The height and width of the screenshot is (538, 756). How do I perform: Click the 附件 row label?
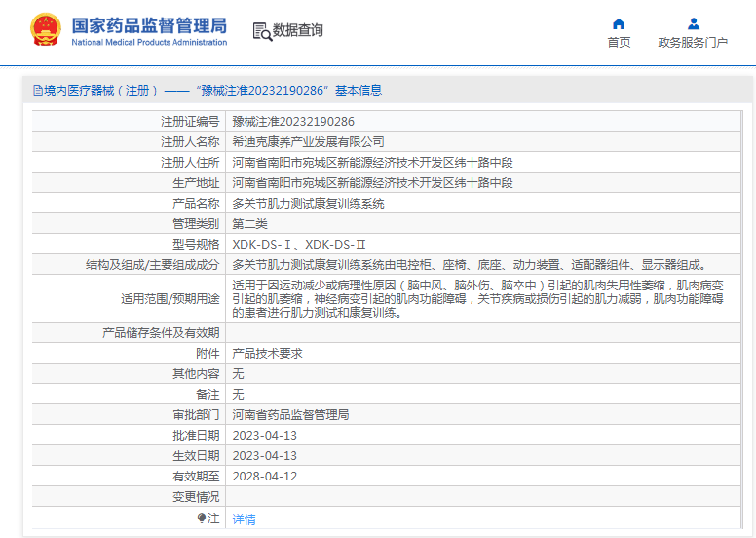pyautogui.click(x=208, y=353)
